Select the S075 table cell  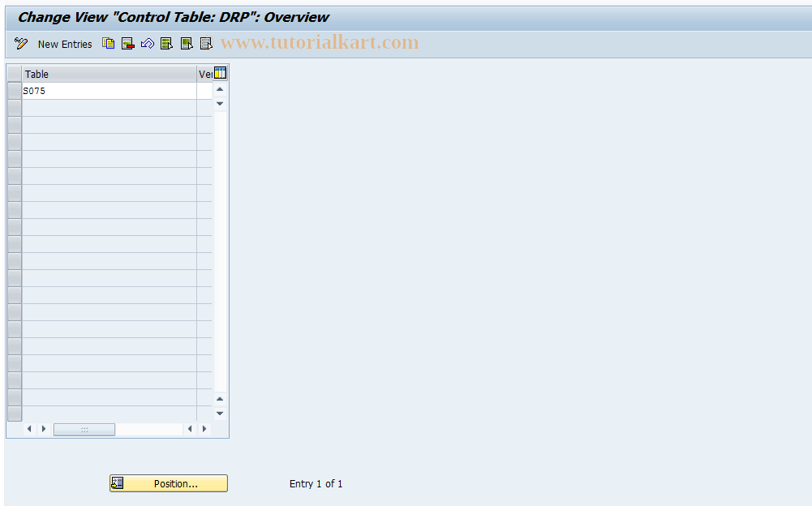pyautogui.click(x=110, y=91)
